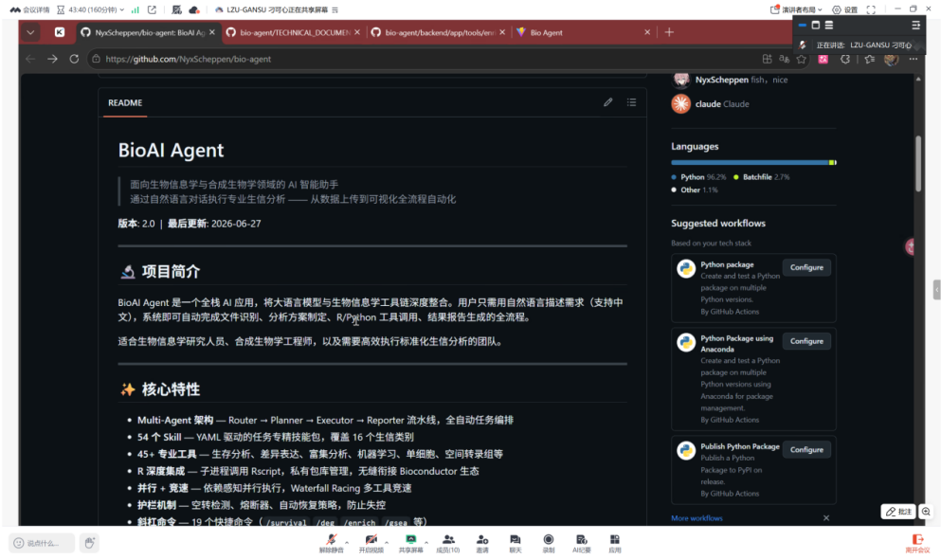This screenshot has width=941, height=560.
Task: Bookmark page with star icon
Action: coord(801,59)
